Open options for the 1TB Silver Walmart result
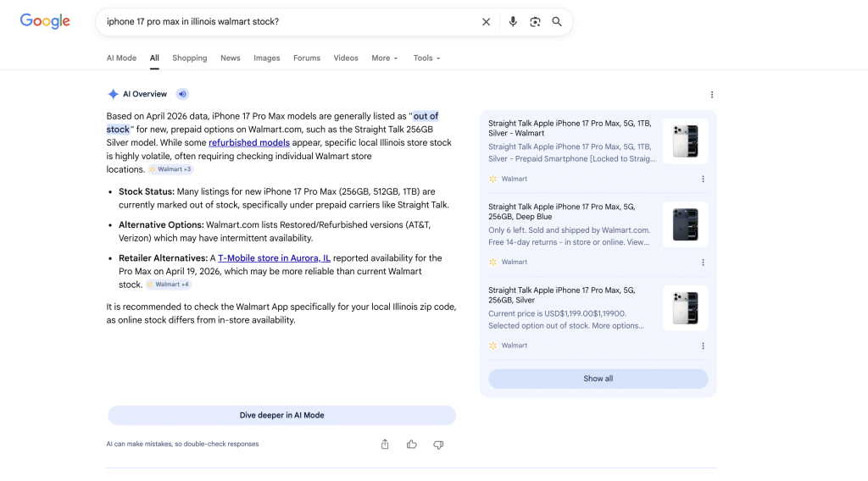The height and width of the screenshot is (481, 868). point(703,179)
